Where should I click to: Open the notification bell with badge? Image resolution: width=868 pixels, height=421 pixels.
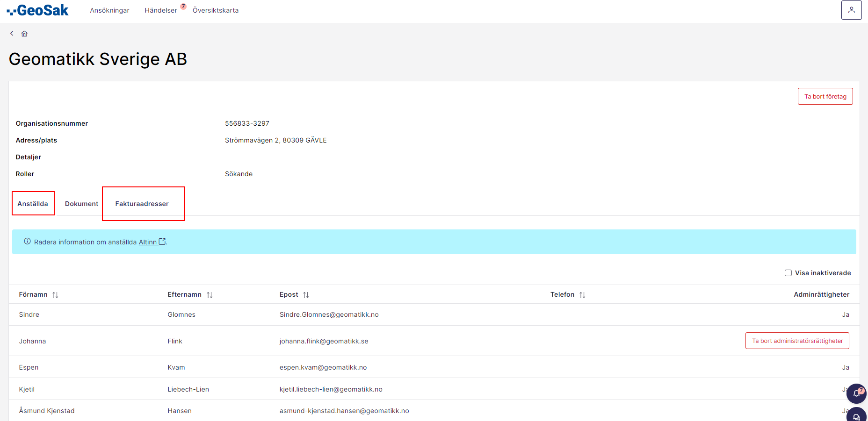coord(856,393)
